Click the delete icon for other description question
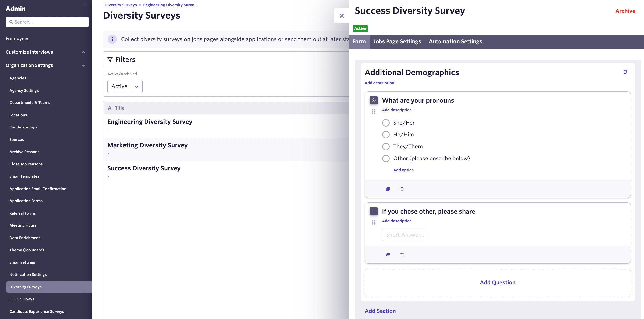Viewport: 644px width, 319px height. pyautogui.click(x=401, y=254)
